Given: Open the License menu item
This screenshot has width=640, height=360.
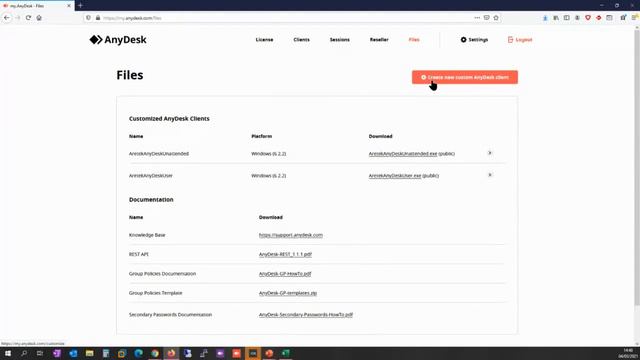Looking at the screenshot, I should point(264,40).
